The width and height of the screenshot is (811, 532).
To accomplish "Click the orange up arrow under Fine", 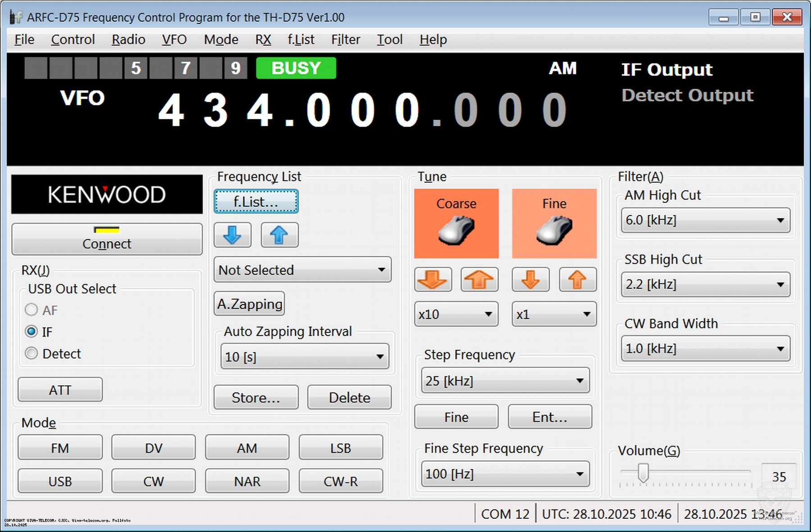I will pyautogui.click(x=578, y=279).
